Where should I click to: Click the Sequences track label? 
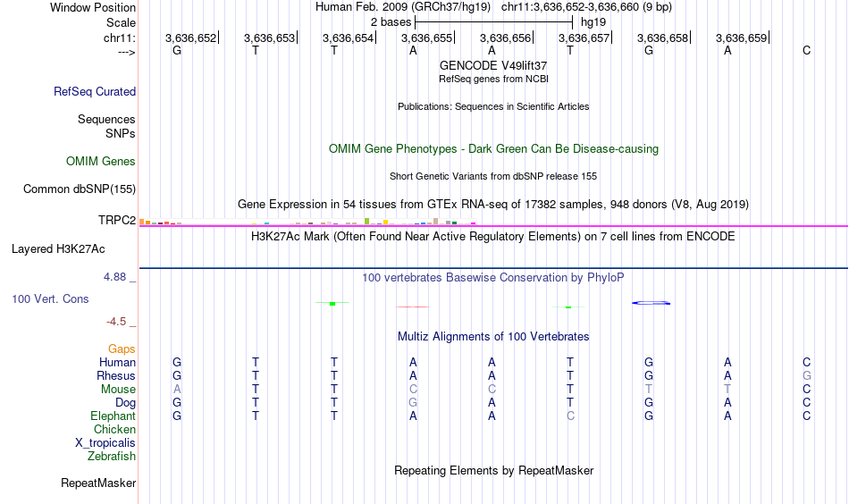[106, 119]
